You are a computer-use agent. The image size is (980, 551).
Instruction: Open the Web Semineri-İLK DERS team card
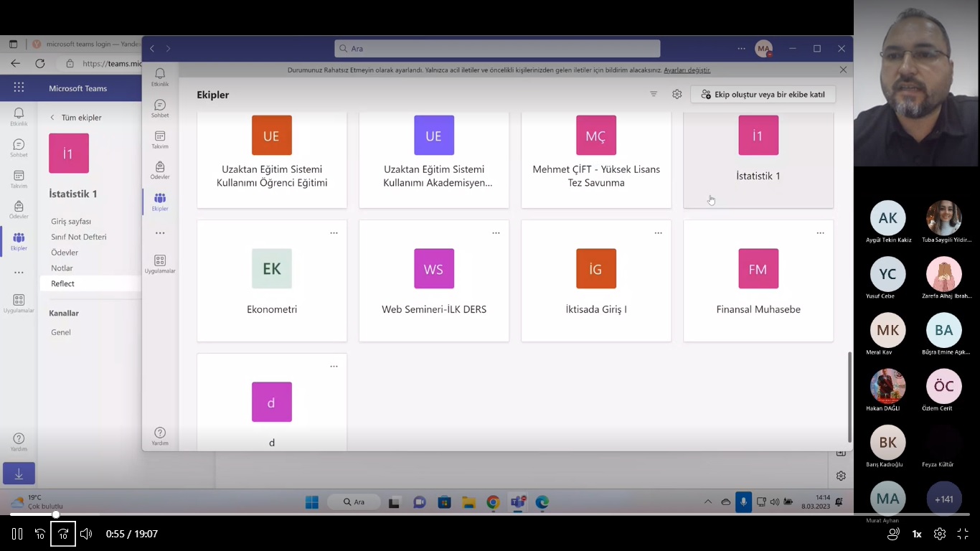pos(434,281)
